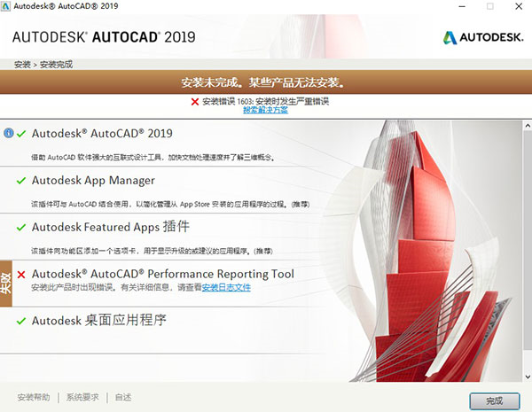Select the Autodesk AutoCAD 2019 product title

(x=102, y=134)
